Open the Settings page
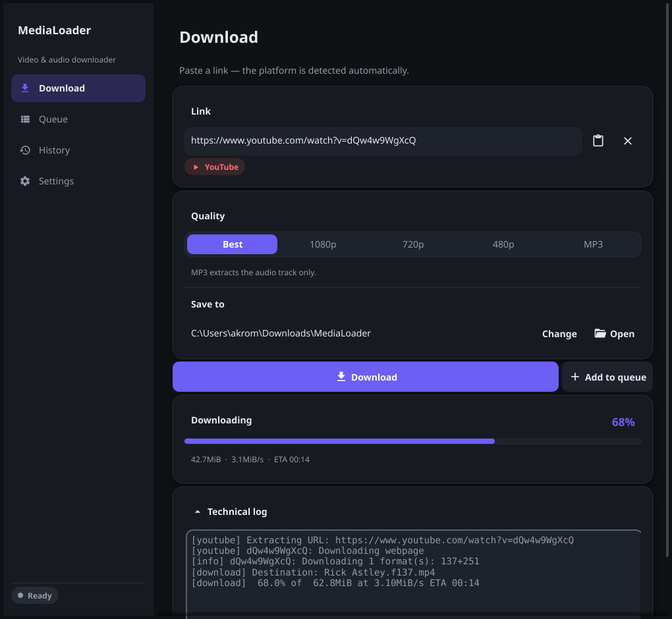 click(78, 181)
